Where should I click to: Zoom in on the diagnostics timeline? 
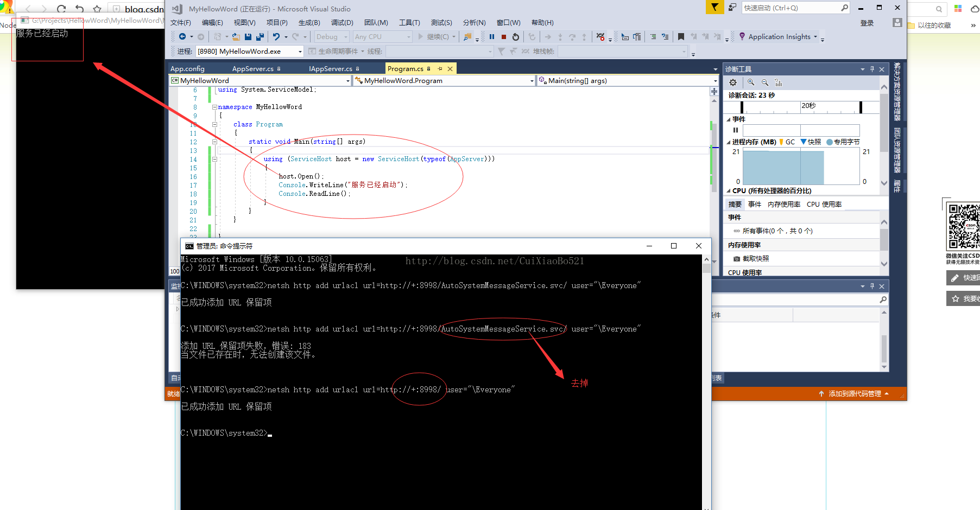click(x=751, y=82)
